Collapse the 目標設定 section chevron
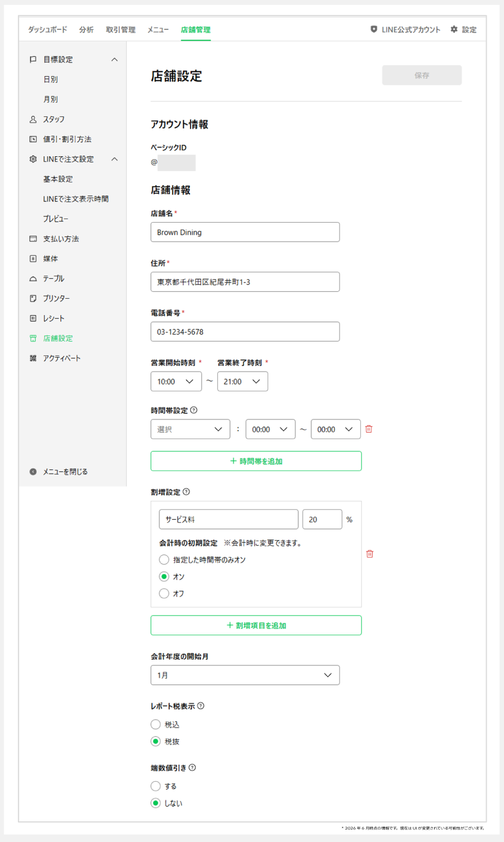 click(114, 59)
